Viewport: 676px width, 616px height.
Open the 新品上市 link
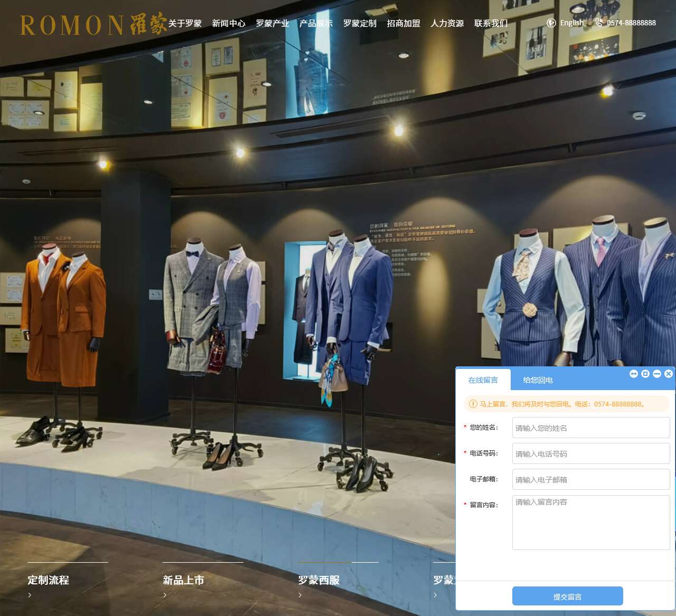click(184, 580)
